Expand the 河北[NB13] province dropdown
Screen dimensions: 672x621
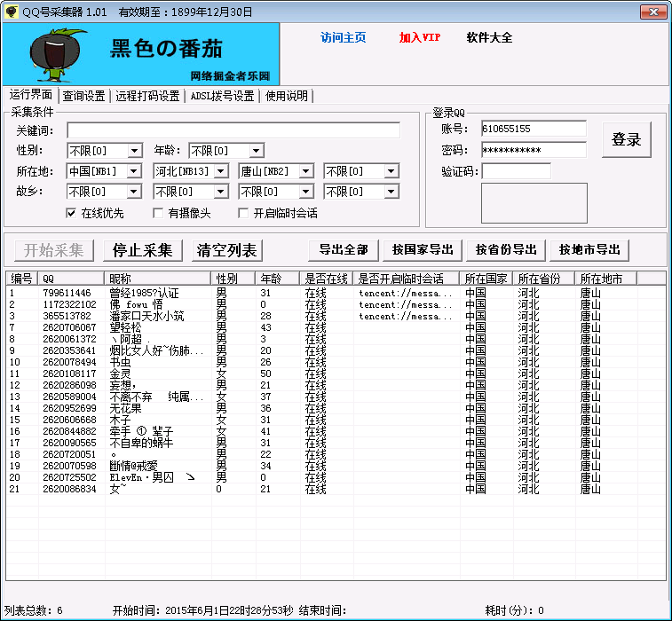[x=220, y=171]
